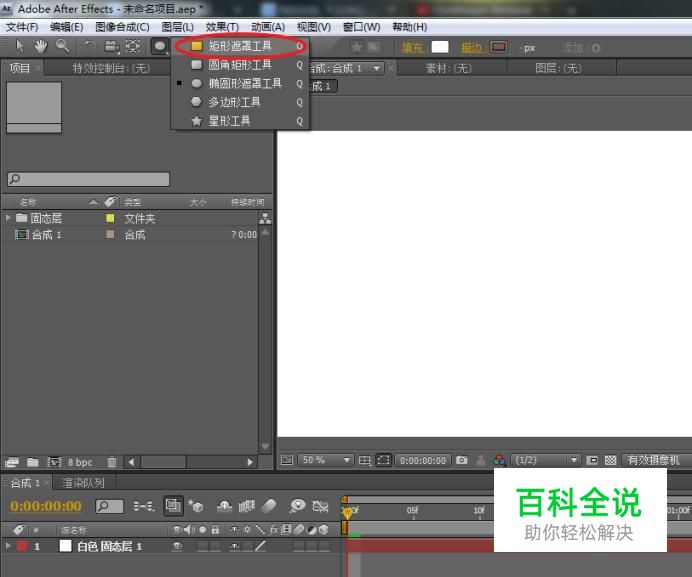
Task: Open the 50 % magnification dropdown
Action: [x=326, y=460]
